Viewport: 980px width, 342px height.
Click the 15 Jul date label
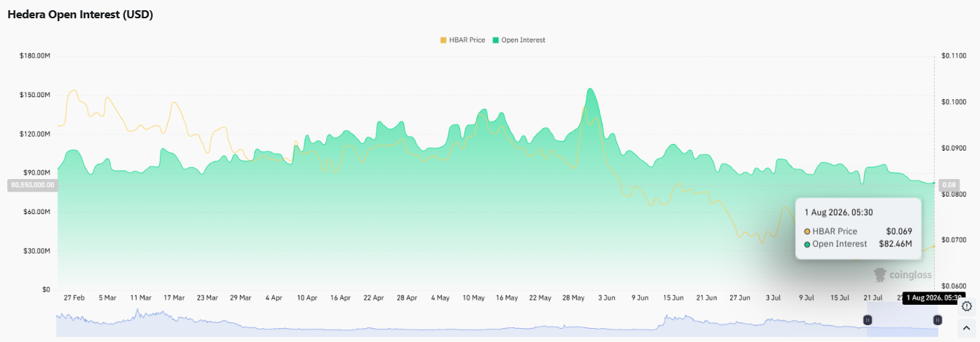840,298
